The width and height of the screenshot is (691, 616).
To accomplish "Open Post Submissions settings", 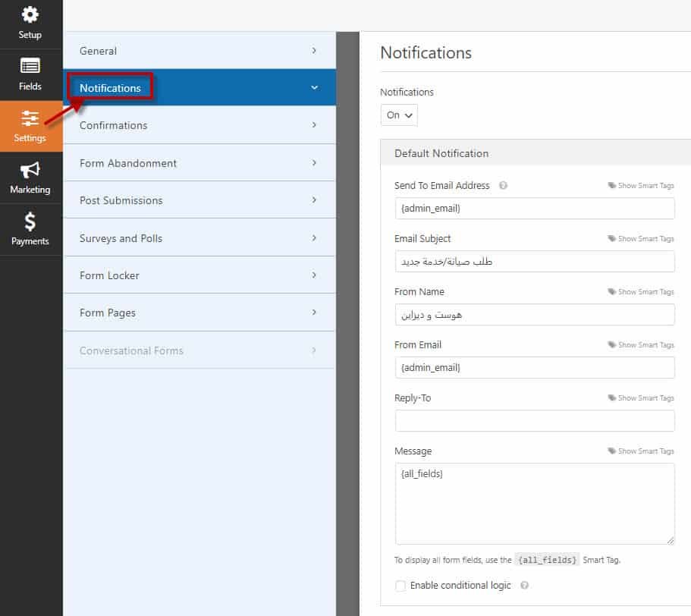I will 199,200.
